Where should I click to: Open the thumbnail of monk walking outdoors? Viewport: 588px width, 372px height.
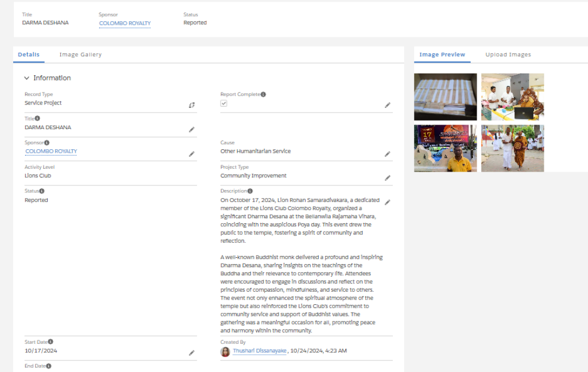tap(513, 149)
